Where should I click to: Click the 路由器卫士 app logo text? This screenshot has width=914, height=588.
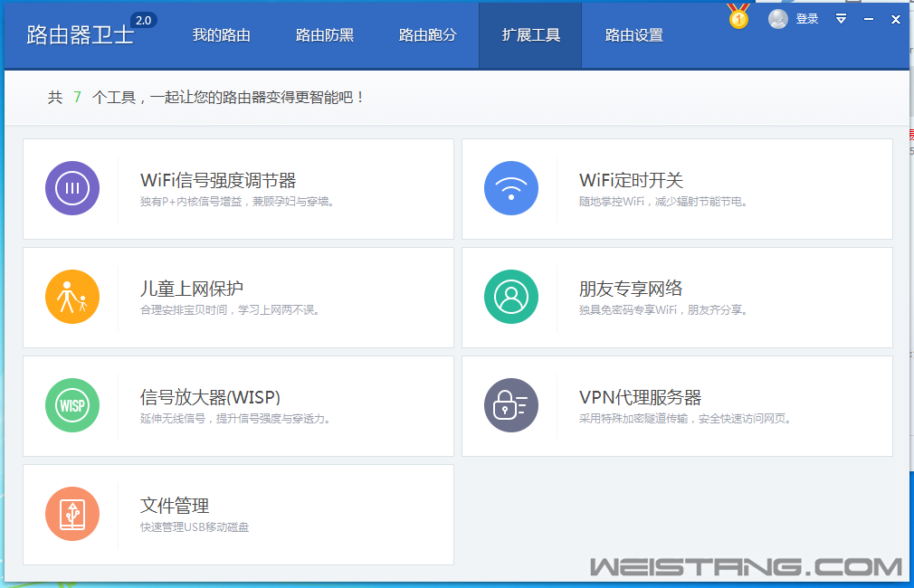click(x=80, y=35)
